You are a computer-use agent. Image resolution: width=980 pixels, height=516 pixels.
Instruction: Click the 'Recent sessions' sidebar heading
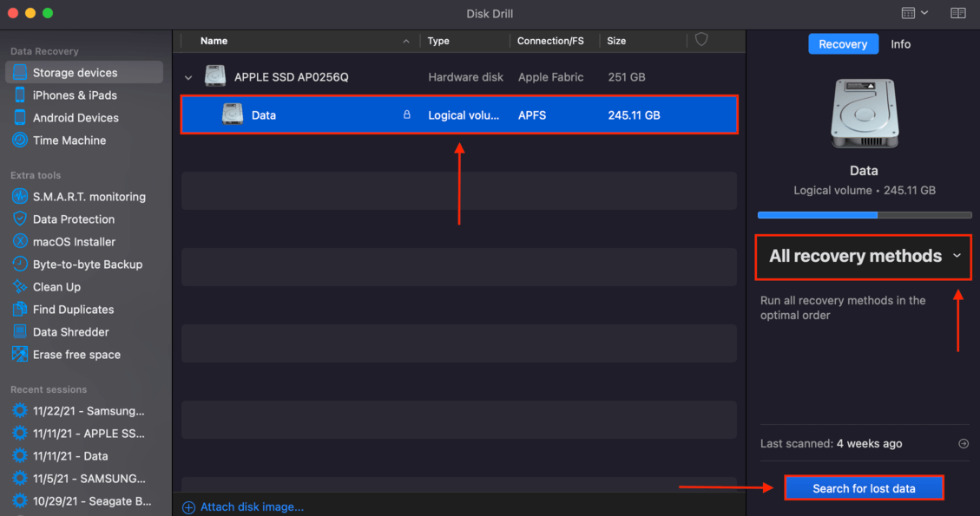coord(49,389)
